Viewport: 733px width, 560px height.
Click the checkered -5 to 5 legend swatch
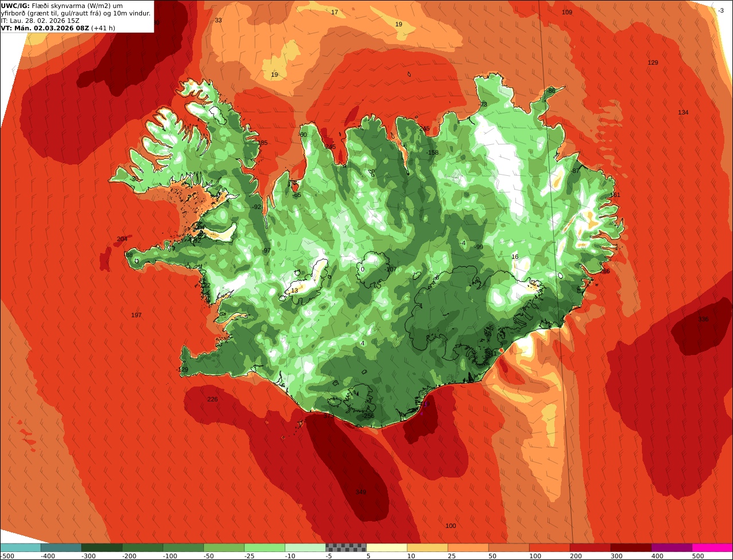tap(346, 547)
